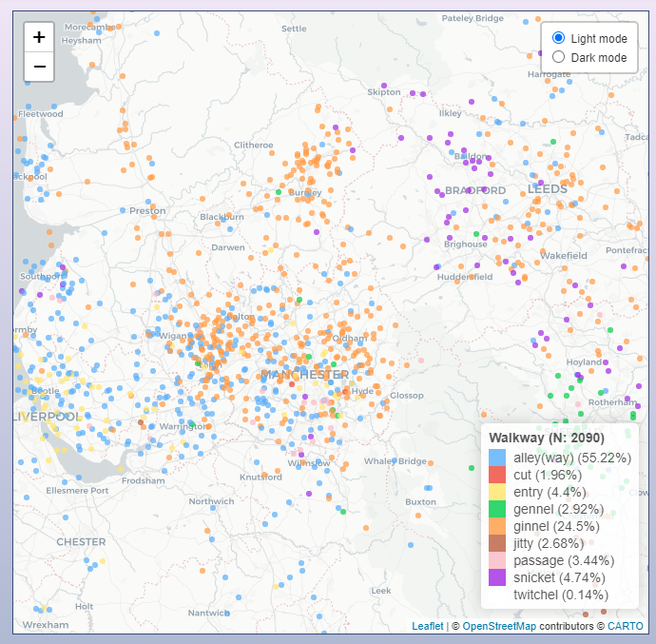Viewport: 656px width, 644px height.
Task: Open the OpenStreetMap contributors link
Action: pos(499,626)
